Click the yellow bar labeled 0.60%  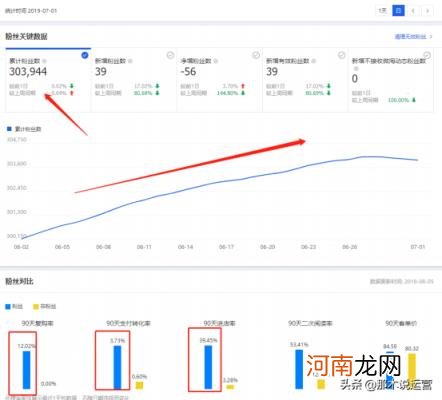[139, 385]
